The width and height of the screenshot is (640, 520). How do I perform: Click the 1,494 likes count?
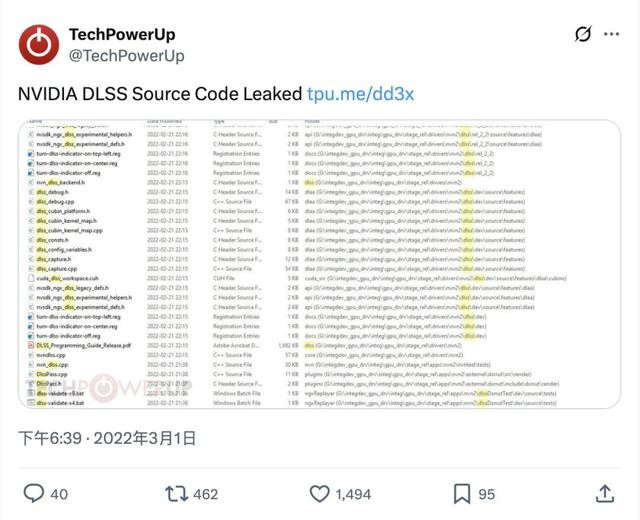[x=353, y=494]
